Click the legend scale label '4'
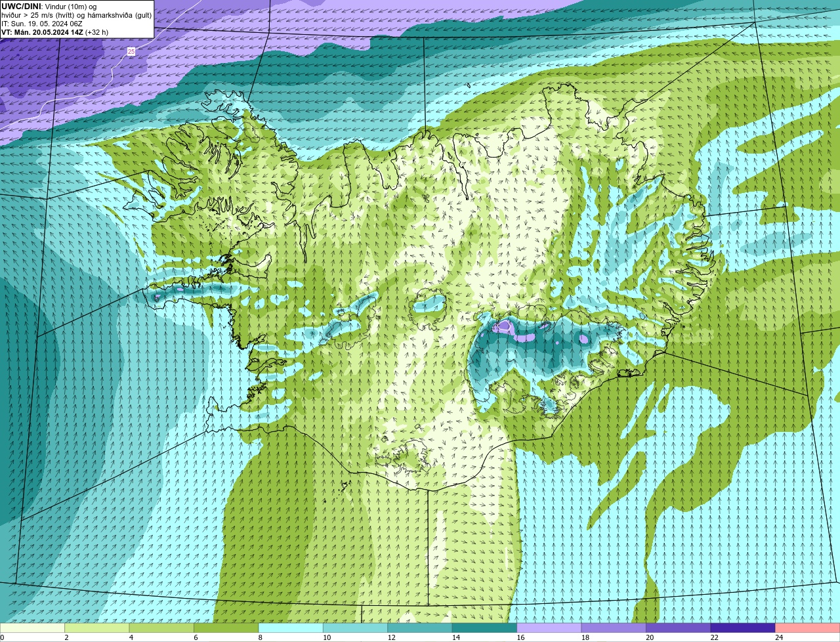Screen dimensions: 840x642 coord(131,637)
